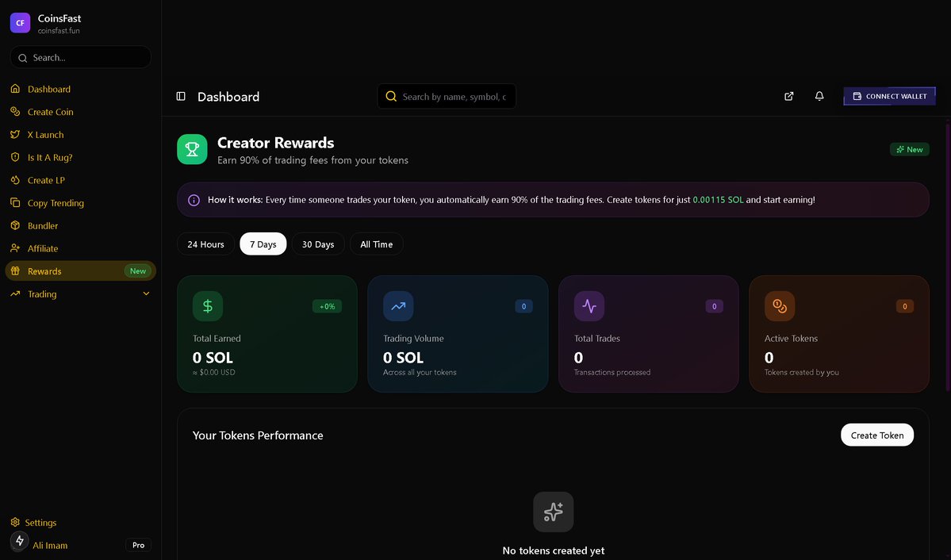Click the Copy Trending copy icon
951x560 pixels.
point(15,202)
